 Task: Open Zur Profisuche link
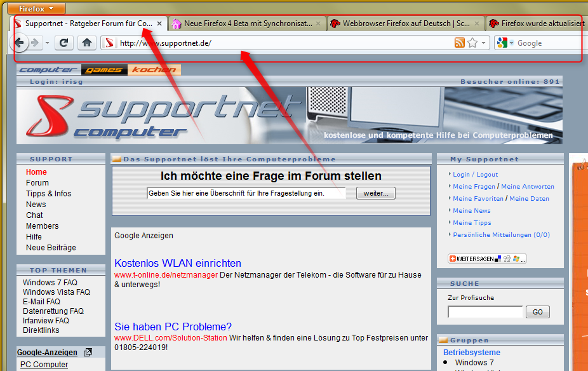point(471,297)
